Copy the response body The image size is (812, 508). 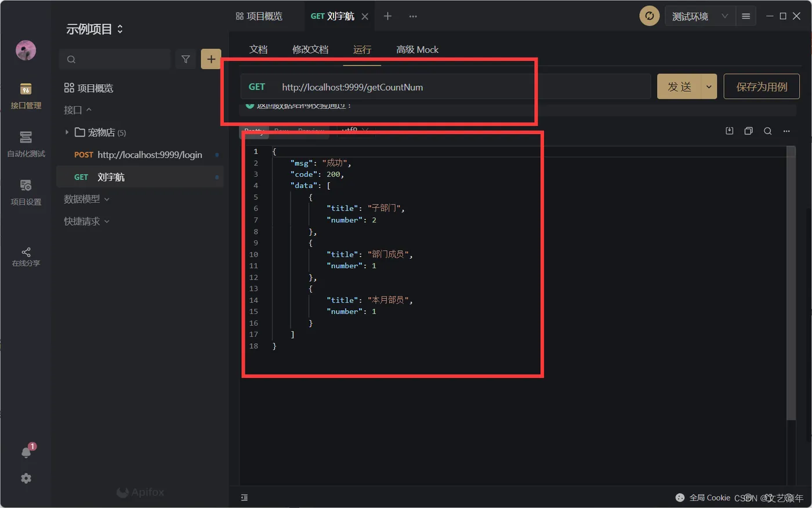(x=748, y=131)
